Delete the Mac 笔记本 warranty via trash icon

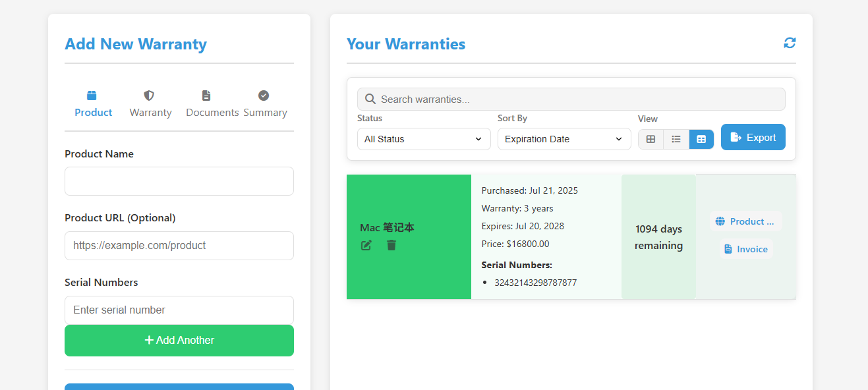pos(391,245)
